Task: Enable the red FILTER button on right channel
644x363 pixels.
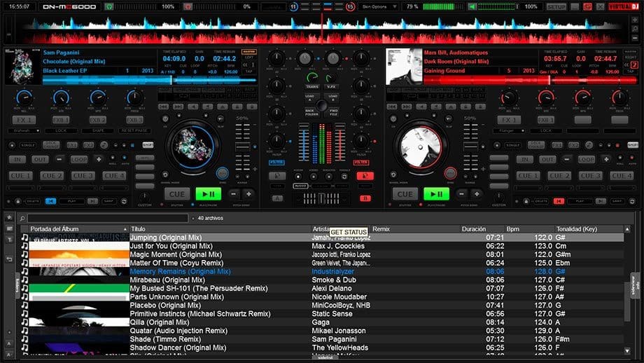Action: point(361,163)
